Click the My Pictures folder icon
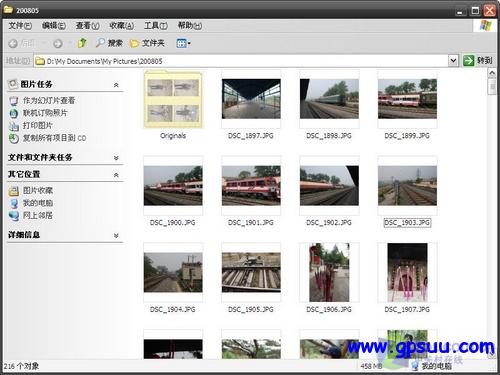Screen dimensions: 500x375 pyautogui.click(x=14, y=191)
